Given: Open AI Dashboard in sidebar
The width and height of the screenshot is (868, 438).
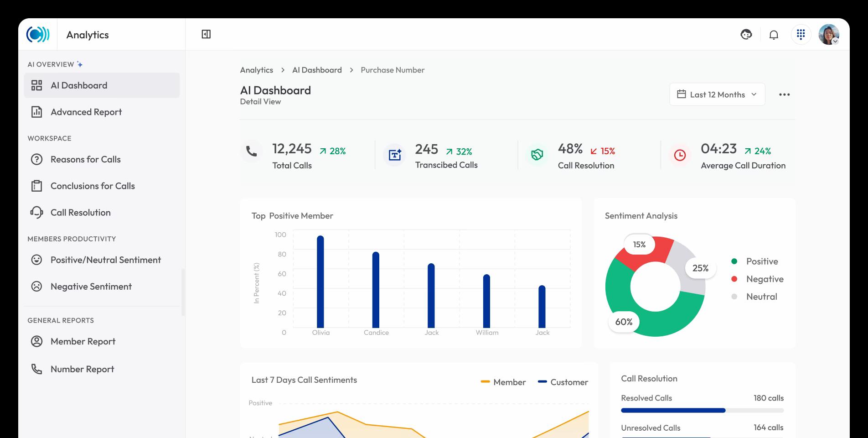Looking at the screenshot, I should coord(102,85).
